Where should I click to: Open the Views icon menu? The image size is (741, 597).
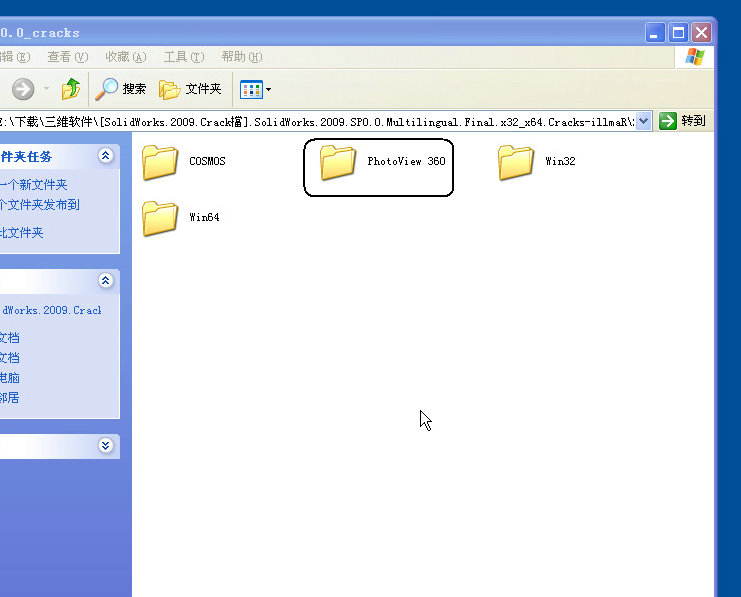coord(255,89)
